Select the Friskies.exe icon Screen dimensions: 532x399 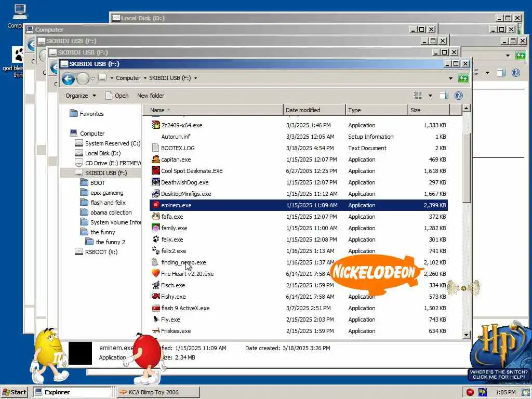pyautogui.click(x=155, y=331)
